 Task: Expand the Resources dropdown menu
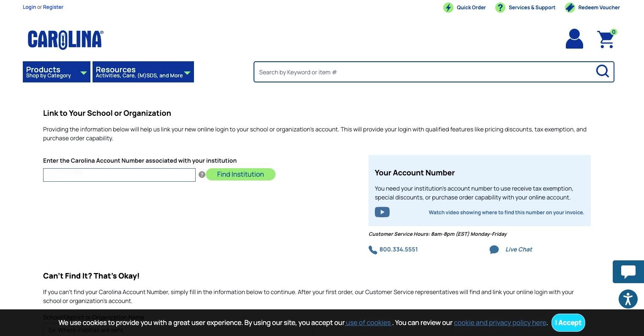tap(143, 72)
